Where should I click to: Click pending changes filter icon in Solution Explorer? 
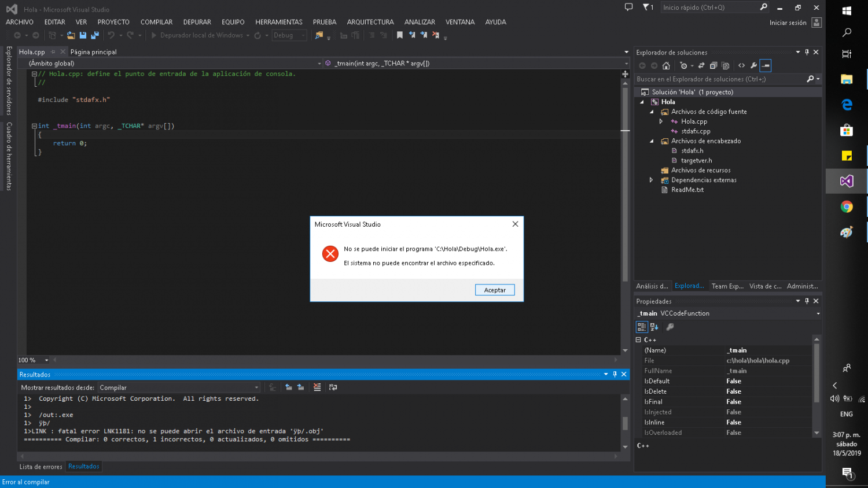click(684, 66)
